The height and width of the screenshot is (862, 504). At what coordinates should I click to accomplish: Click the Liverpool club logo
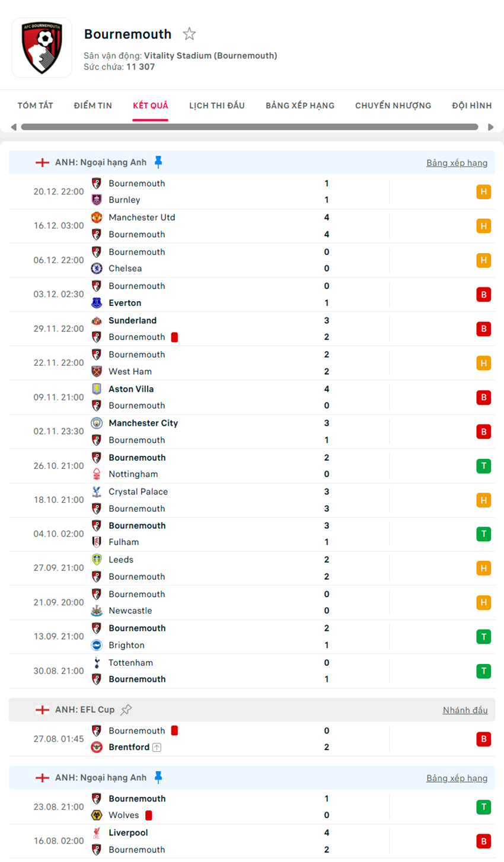tap(97, 832)
